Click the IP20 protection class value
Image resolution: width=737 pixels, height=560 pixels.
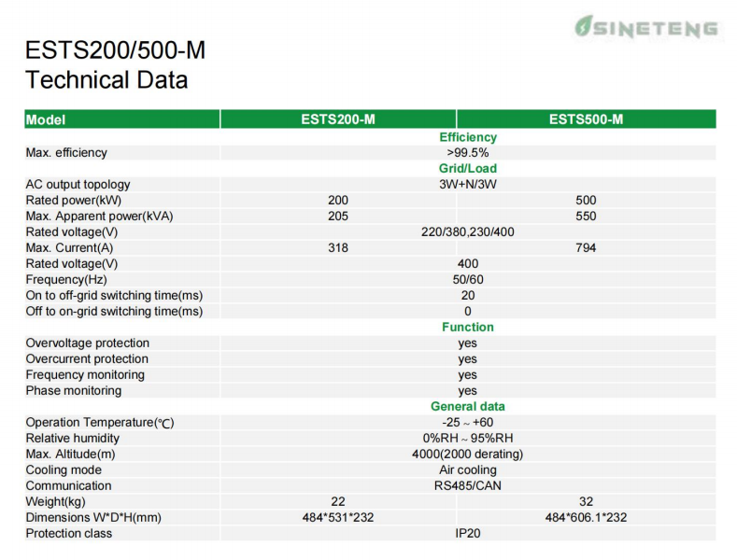468,533
